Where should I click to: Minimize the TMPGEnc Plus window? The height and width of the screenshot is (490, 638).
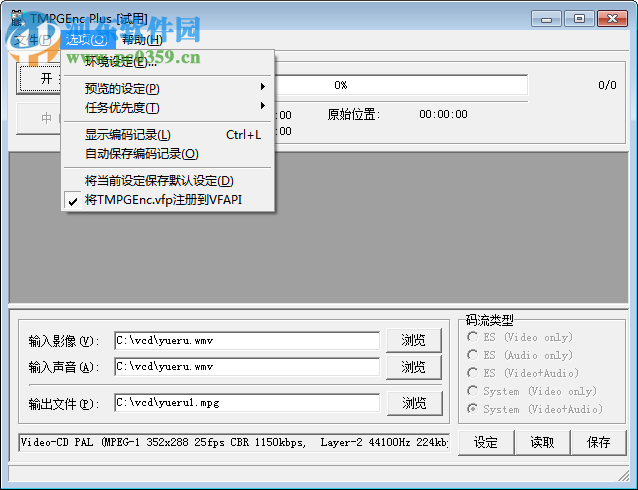(x=546, y=19)
